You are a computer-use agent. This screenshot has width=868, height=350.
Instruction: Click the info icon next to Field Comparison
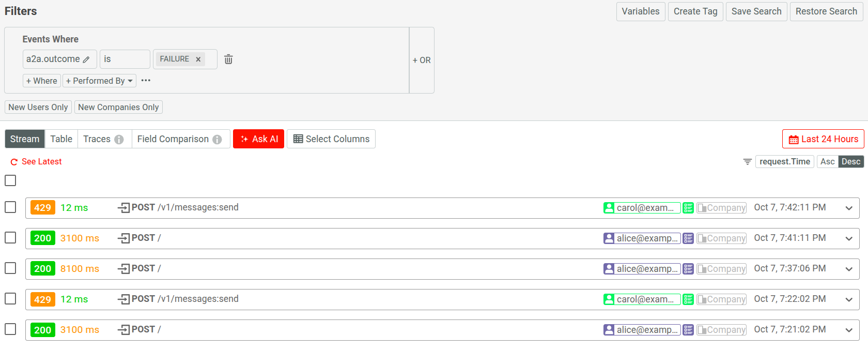pyautogui.click(x=217, y=140)
